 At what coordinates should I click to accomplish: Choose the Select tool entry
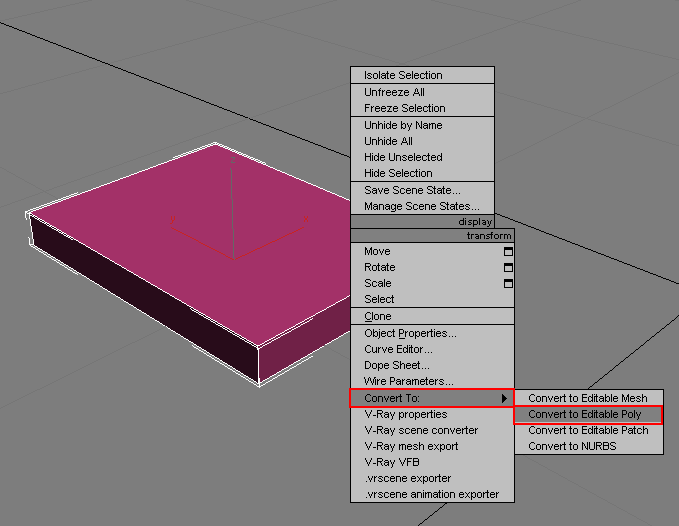432,300
